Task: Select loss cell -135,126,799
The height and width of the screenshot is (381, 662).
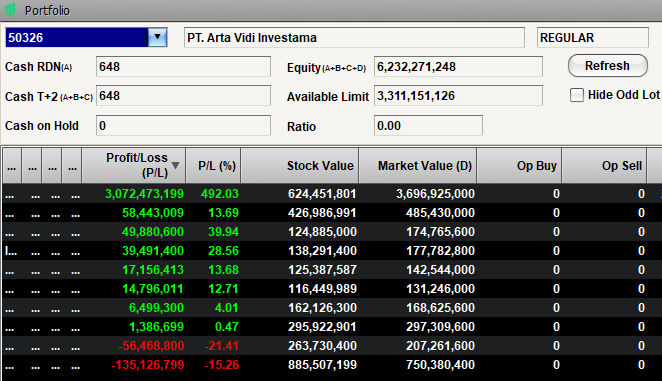Action: (148, 365)
